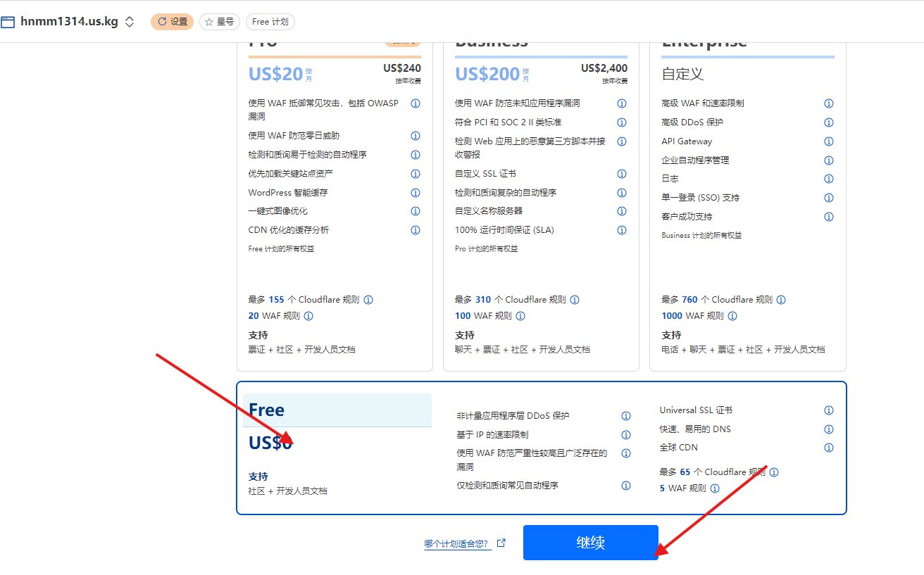This screenshot has height=575, width=924.
Task: Click 电话 + 聊天 + 票证 support text in Enterprise
Action: click(x=743, y=350)
